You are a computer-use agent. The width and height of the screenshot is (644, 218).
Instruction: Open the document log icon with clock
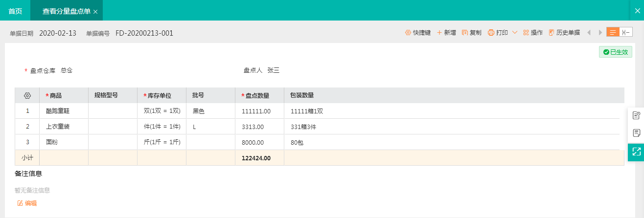[636, 115]
